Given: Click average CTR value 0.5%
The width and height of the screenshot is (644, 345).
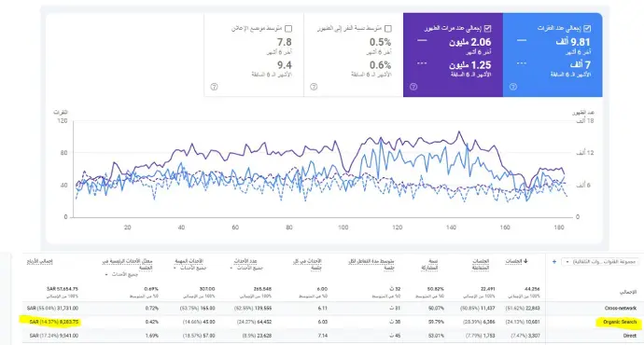Looking at the screenshot, I should coord(380,42).
